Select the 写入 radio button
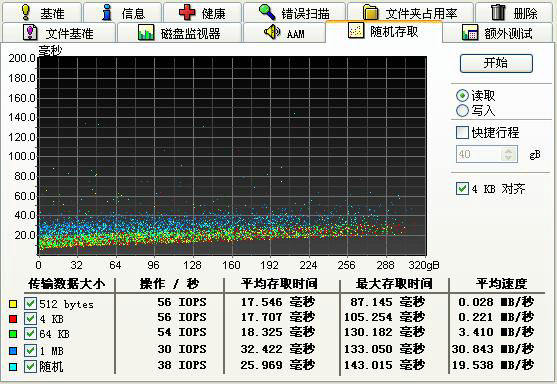 coord(462,110)
